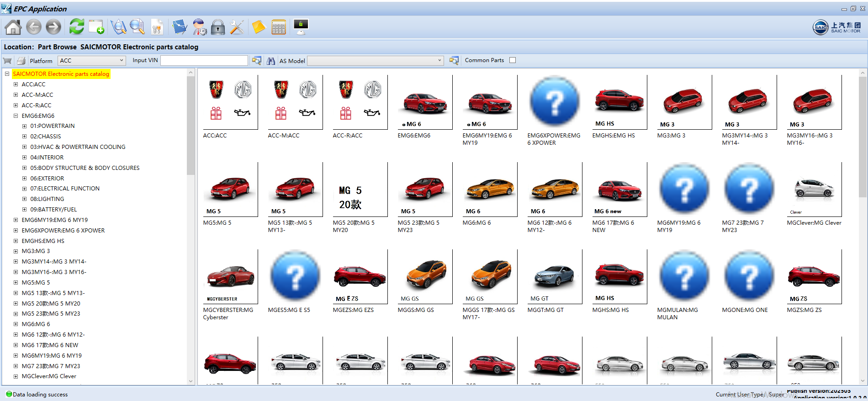Open the wrench and screwdriver tools

coord(237,27)
